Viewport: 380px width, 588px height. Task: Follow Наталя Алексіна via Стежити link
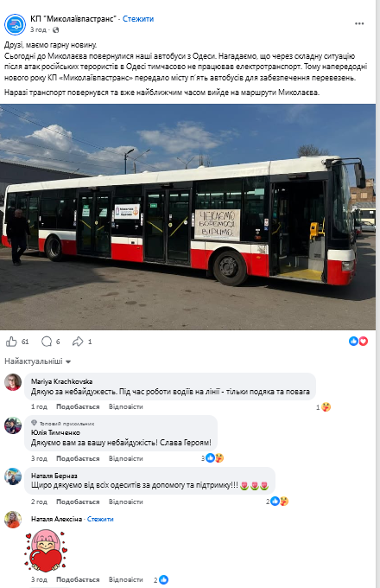point(100,519)
